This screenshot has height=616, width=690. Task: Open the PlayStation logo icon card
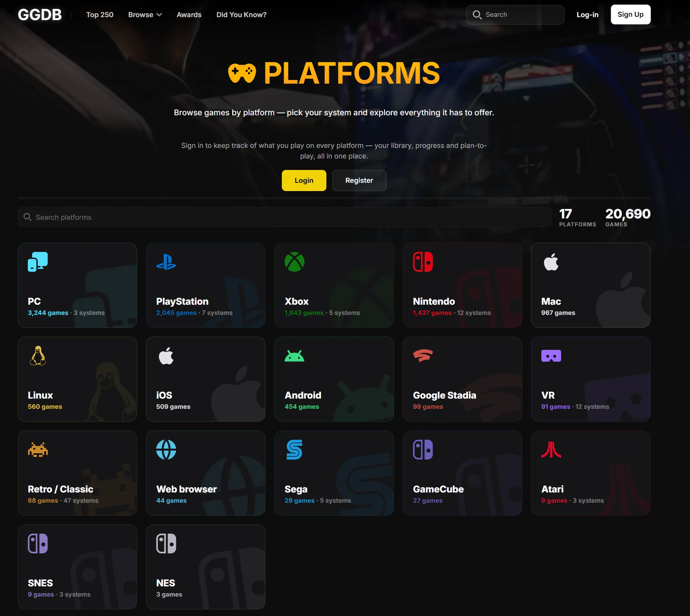coord(166,262)
